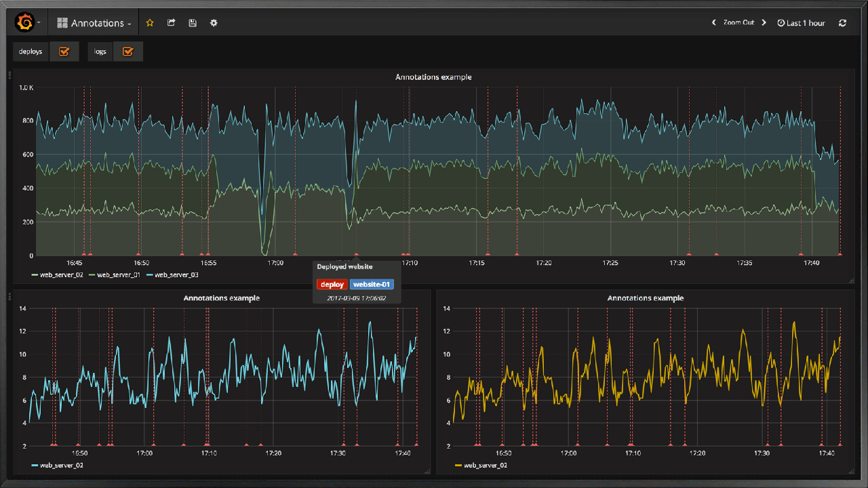Screen dimensions: 868x488
Task: Open the Annotations dashboard dropdown
Action: (95, 23)
